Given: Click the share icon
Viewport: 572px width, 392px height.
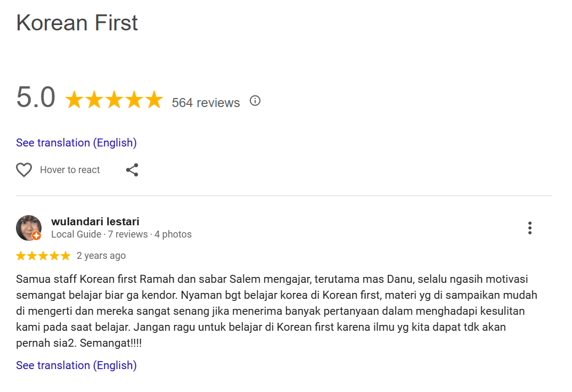Looking at the screenshot, I should pyautogui.click(x=132, y=170).
